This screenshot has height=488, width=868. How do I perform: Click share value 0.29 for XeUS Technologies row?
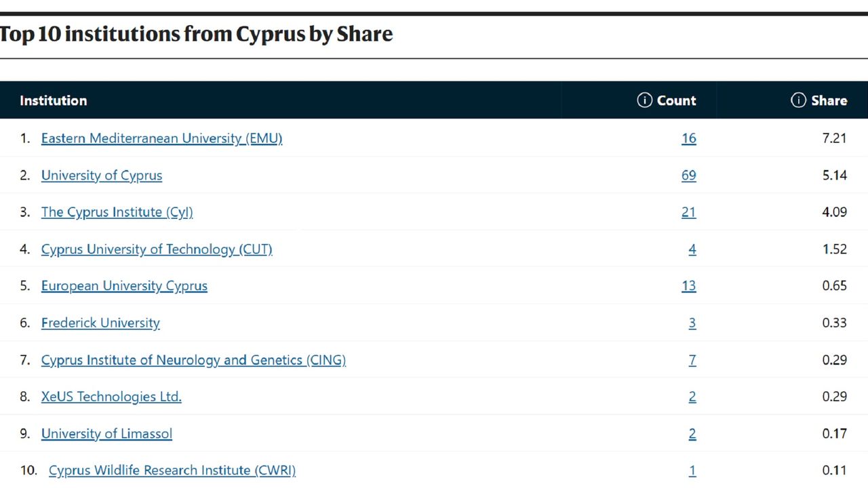[x=835, y=396]
